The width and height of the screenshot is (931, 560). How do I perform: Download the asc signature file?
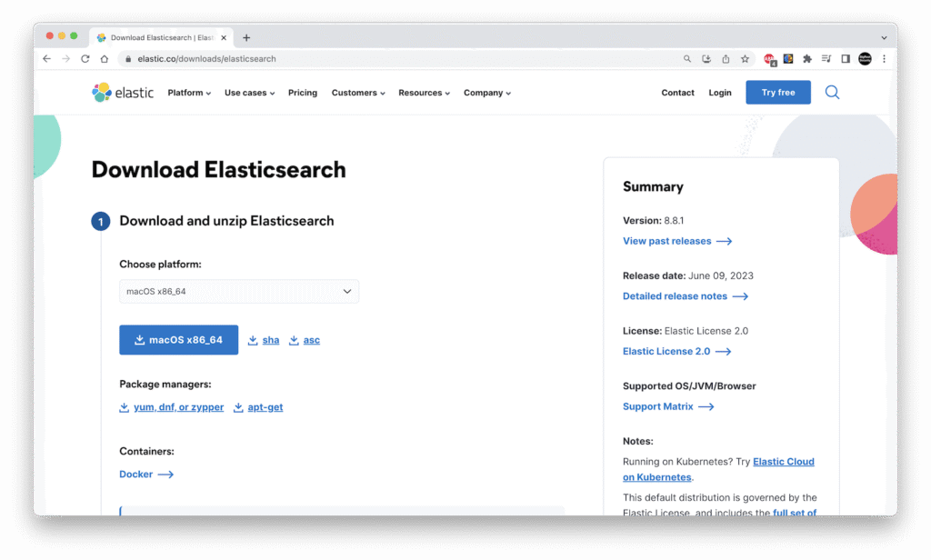pyautogui.click(x=305, y=340)
